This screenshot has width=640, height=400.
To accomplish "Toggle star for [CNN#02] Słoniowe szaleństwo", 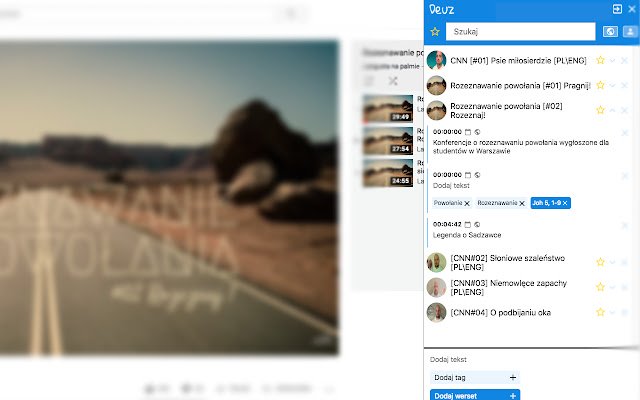I will click(x=600, y=262).
